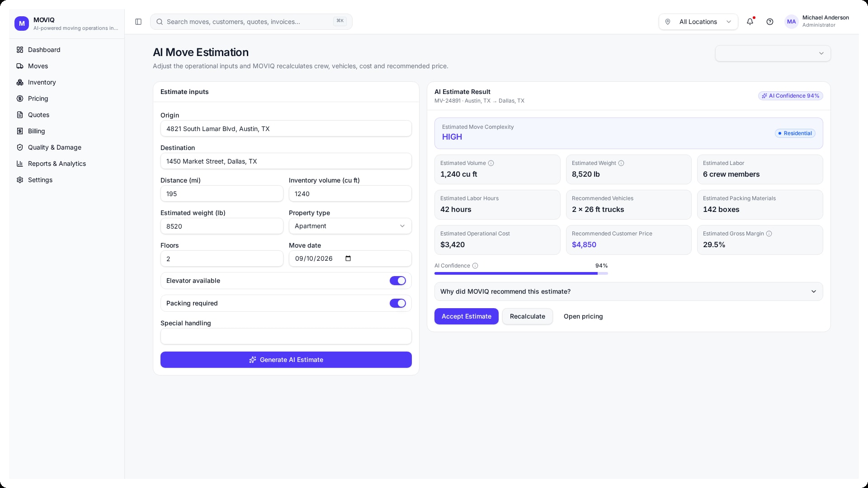Open the Property type Apartment dropdown

tap(350, 226)
